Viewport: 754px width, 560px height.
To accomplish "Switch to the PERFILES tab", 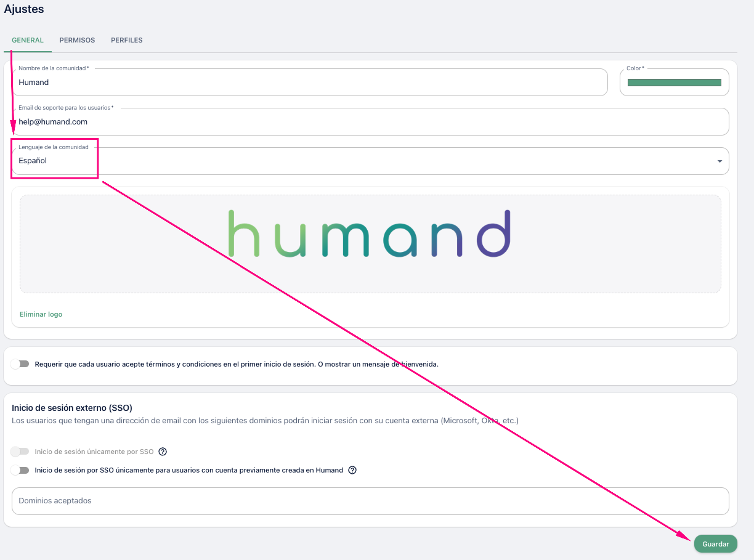I will point(126,41).
